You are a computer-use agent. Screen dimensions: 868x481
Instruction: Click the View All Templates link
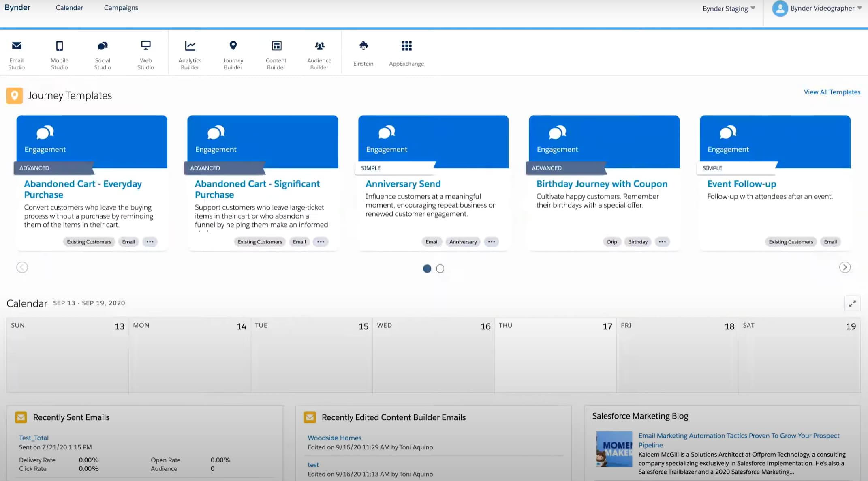pos(832,92)
